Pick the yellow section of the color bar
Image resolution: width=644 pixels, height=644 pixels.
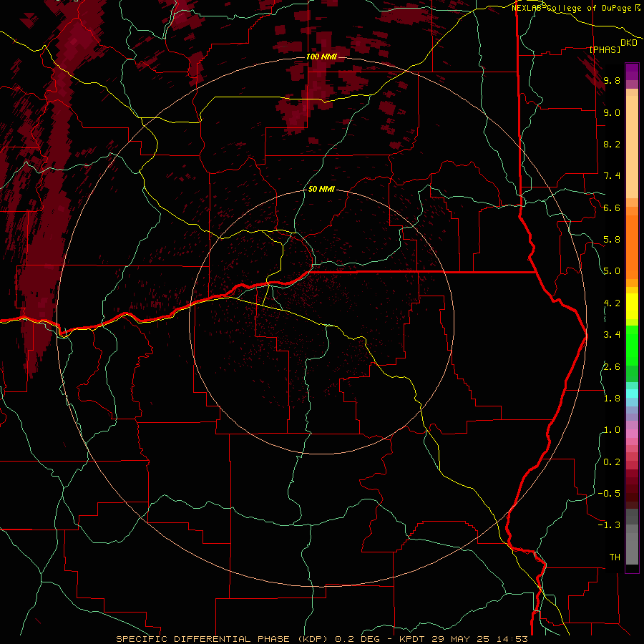point(632,306)
